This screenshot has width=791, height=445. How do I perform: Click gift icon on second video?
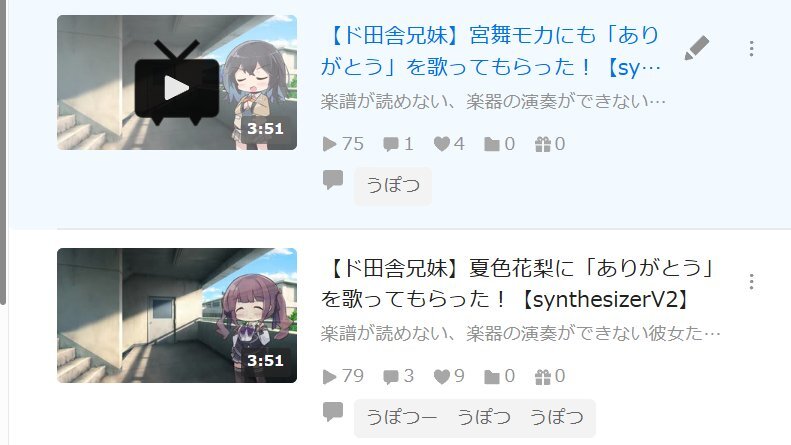(x=543, y=376)
